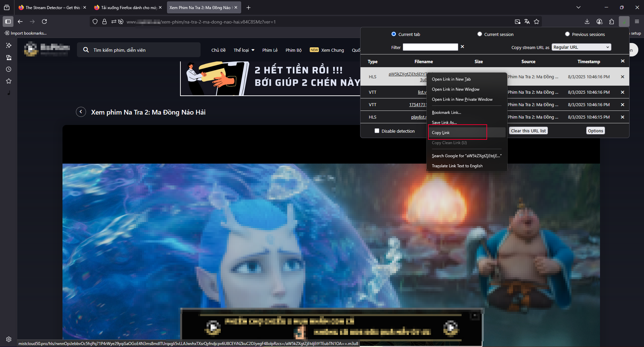Image resolution: width=644 pixels, height=347 pixels.
Task: Select Bookmark Link from context menu
Action: (467, 113)
